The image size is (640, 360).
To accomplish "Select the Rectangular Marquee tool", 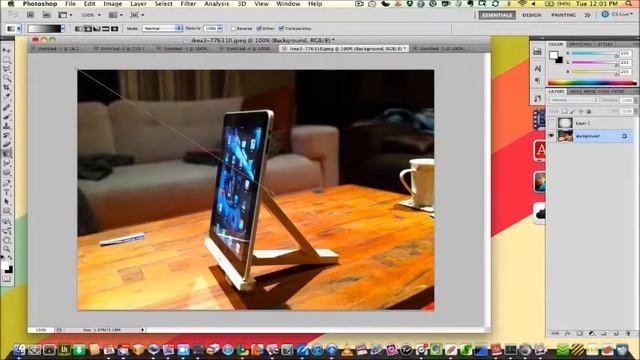I will coord(7,60).
